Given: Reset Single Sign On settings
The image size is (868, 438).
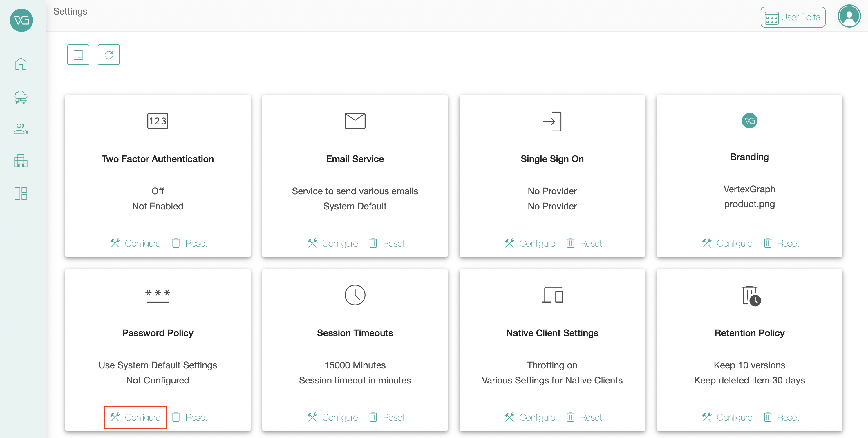Looking at the screenshot, I should (584, 243).
